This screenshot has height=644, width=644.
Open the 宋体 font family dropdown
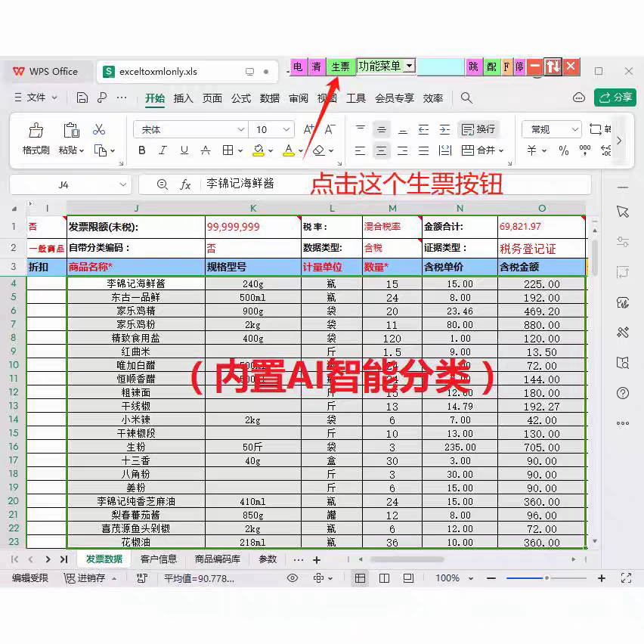pyautogui.click(x=189, y=129)
